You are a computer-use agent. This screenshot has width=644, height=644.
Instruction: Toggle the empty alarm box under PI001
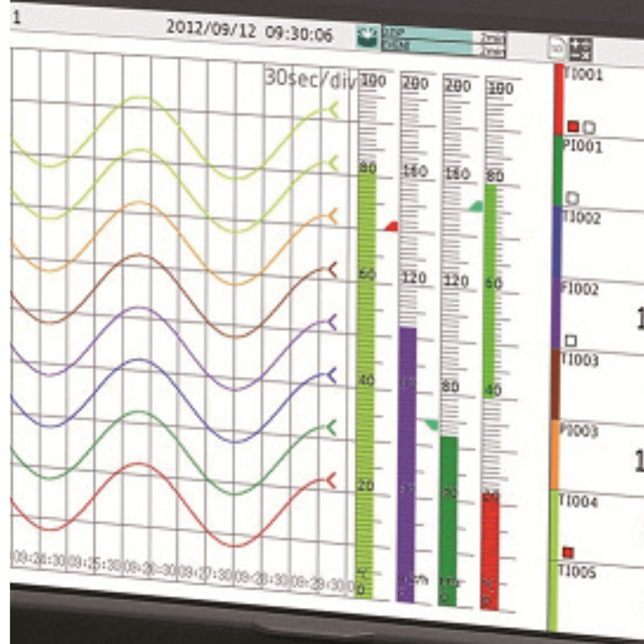pyautogui.click(x=572, y=198)
